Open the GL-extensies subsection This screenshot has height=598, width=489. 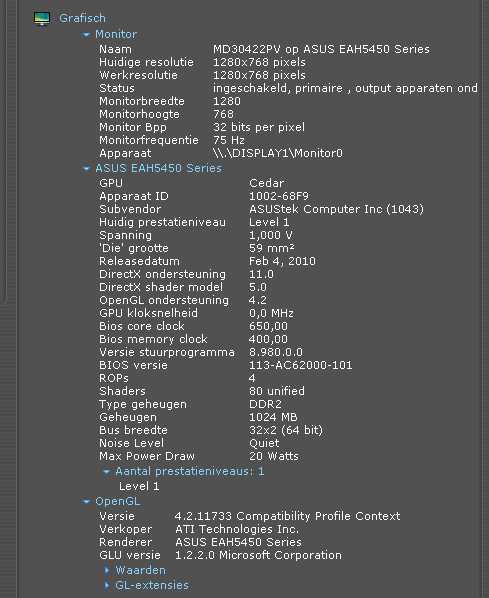click(x=152, y=585)
